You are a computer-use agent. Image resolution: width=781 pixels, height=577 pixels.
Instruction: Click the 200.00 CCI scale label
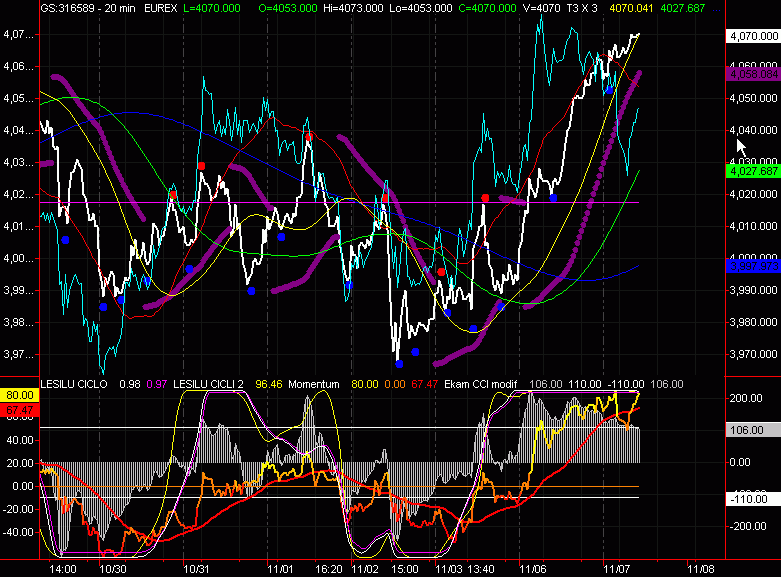(746, 398)
